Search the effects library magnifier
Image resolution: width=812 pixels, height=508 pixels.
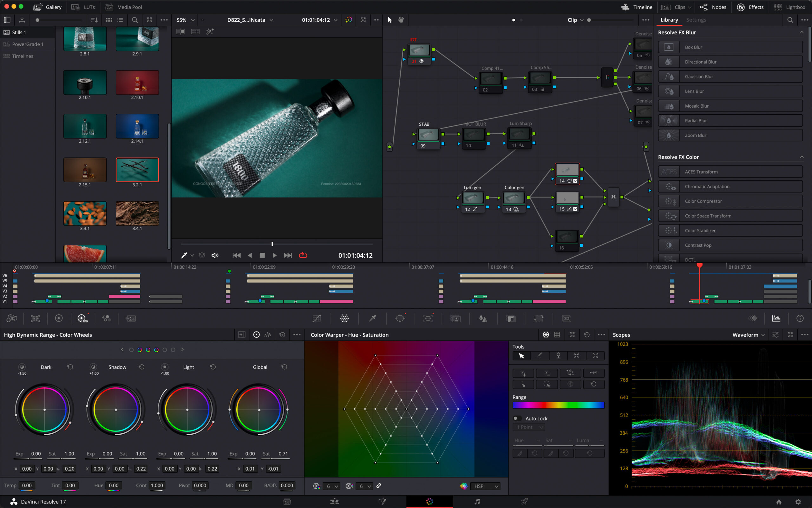click(x=790, y=20)
